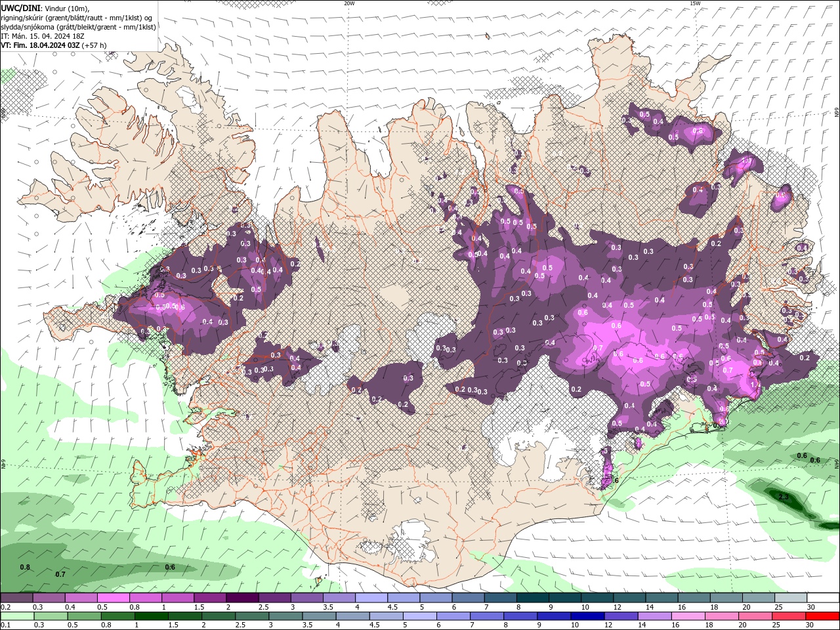The height and width of the screenshot is (630, 840).
Task: Click the black 0.7 value over southwest sea
Action: 60,574
